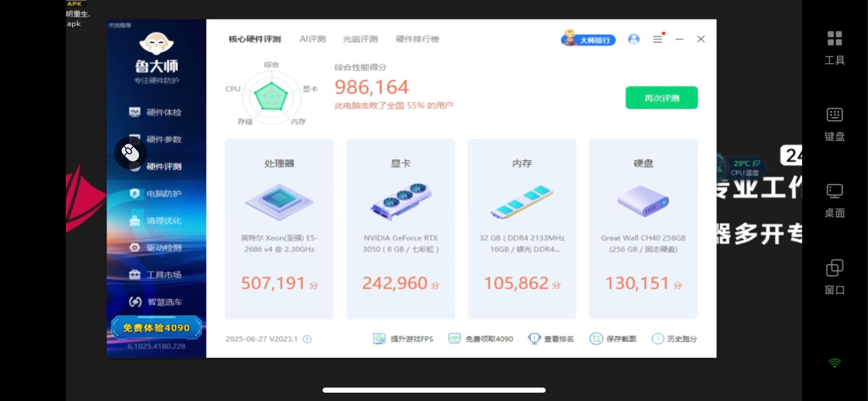This screenshot has width=868, height=401.
Task: Open 工具 in the remote toolbar
Action: tap(835, 48)
